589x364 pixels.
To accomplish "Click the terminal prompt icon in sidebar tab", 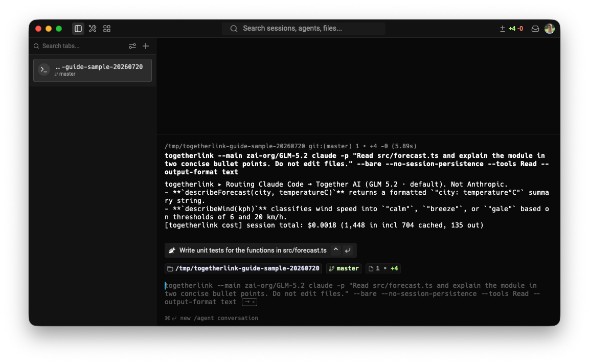I will tap(44, 70).
